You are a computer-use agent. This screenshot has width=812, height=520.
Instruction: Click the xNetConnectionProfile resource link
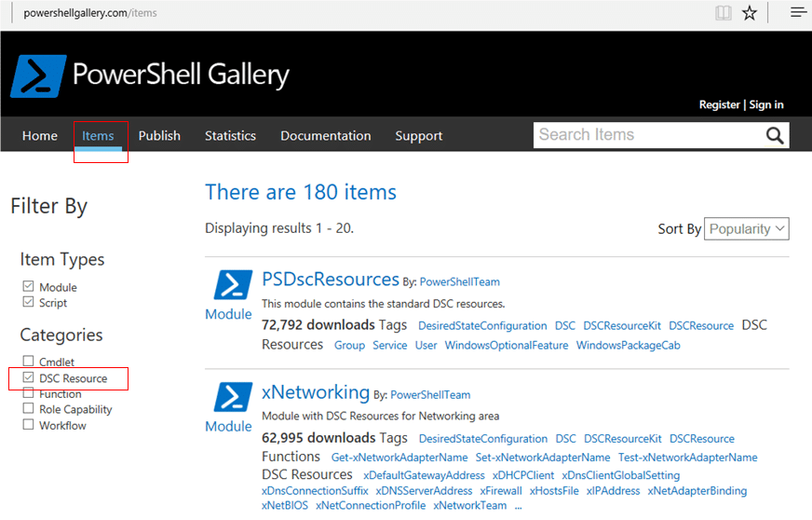click(371, 505)
